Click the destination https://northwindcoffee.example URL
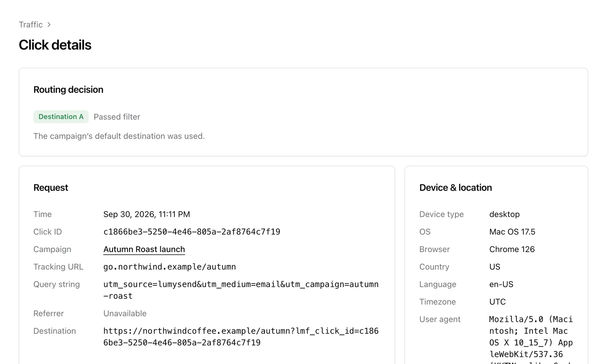Image resolution: width=607 pixels, height=364 pixels. tap(241, 337)
